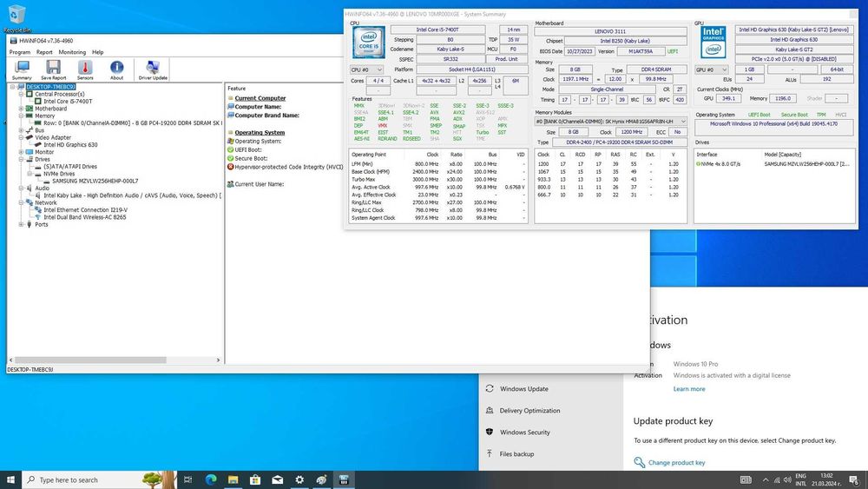Viewport: 868px width, 489px height.
Task: Switch to Settings gear icon on the taskbar
Action: tap(299, 479)
